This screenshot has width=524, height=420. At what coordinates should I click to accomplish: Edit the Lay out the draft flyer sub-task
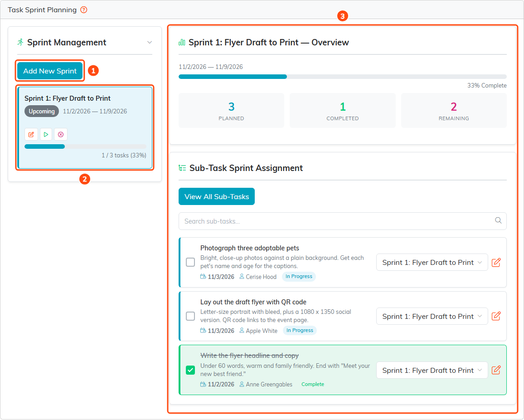[x=496, y=316]
